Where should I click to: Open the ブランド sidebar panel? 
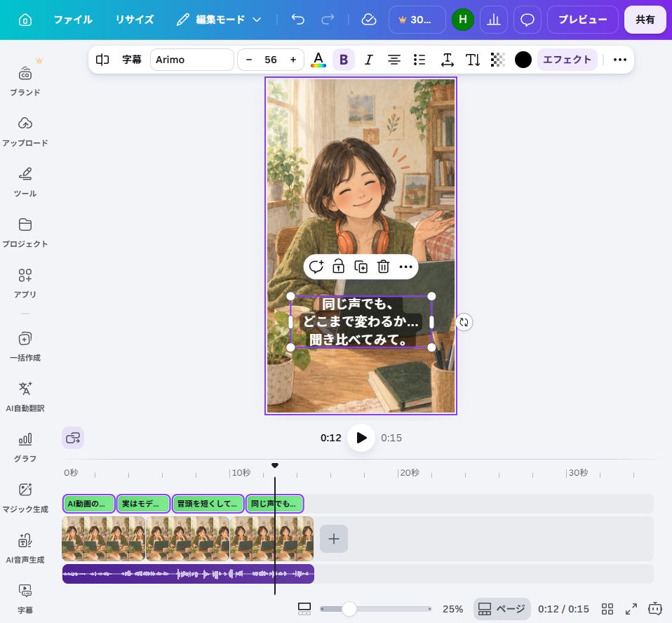pos(25,81)
